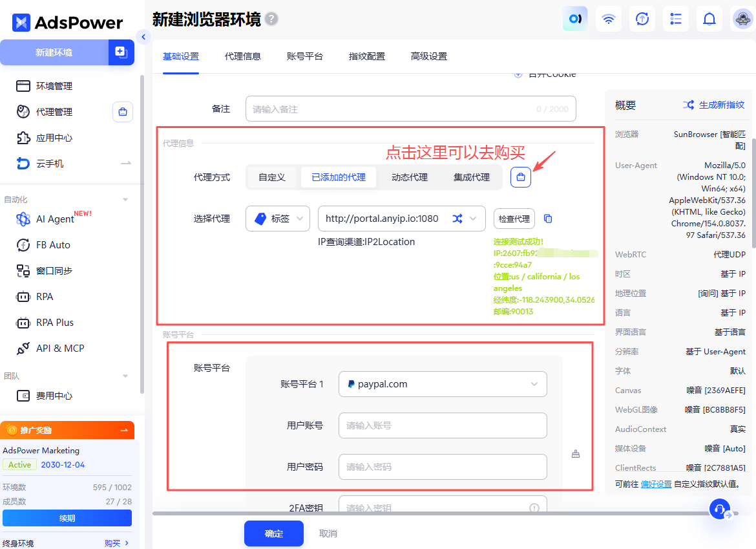
Task: Click the 备注 input field
Action: pos(411,109)
